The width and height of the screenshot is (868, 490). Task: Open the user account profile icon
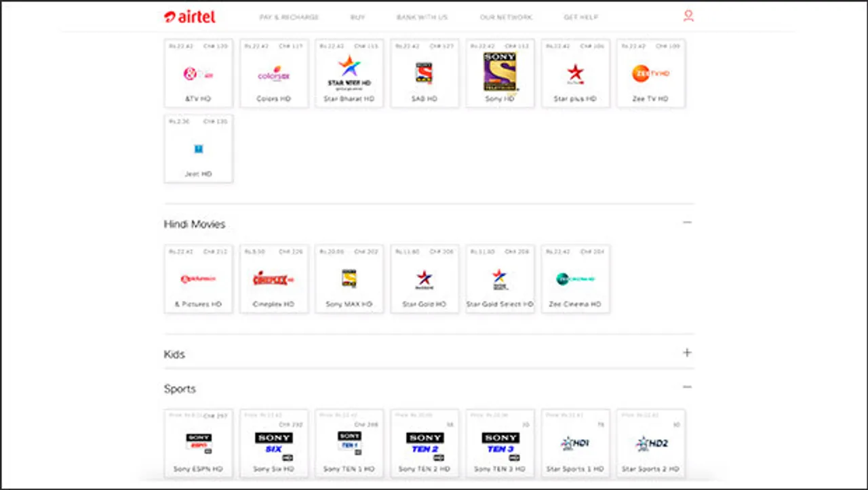(688, 16)
